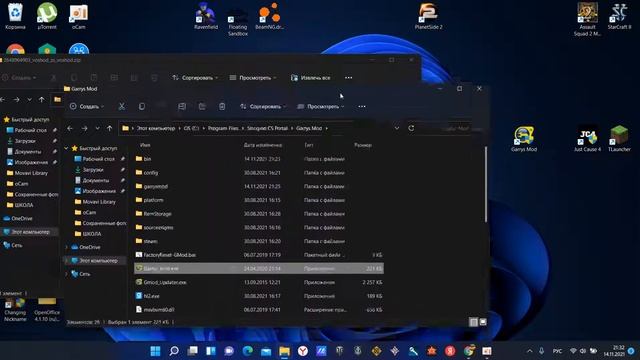The image size is (640, 360).
Task: Click the Copy icon in Garrys Mod toolbar
Action: pyautogui.click(x=142, y=107)
